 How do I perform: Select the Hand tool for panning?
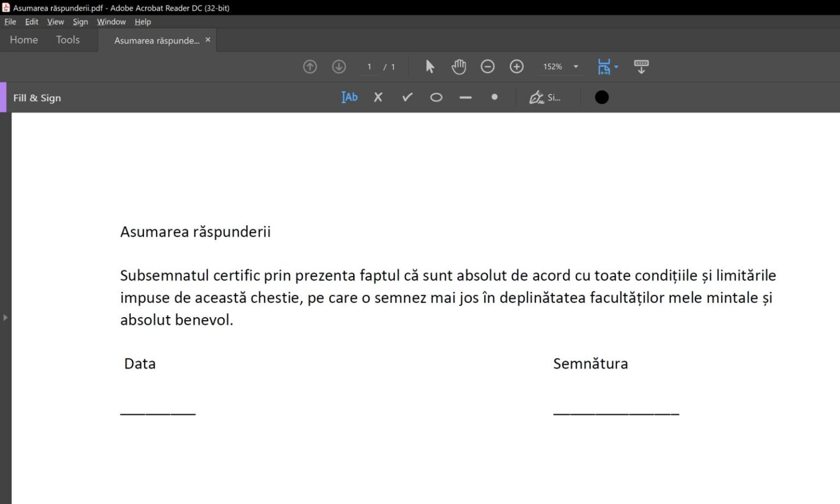coord(458,66)
